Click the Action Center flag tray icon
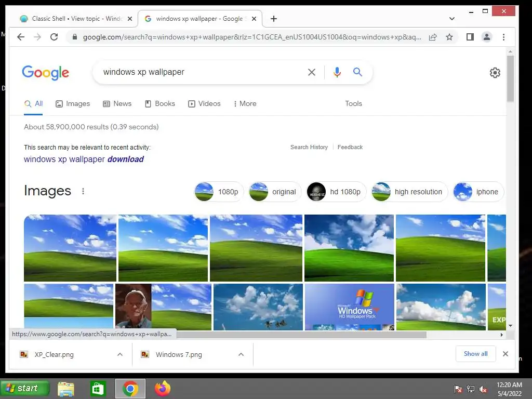Image resolution: width=532 pixels, height=399 pixels. (458, 389)
